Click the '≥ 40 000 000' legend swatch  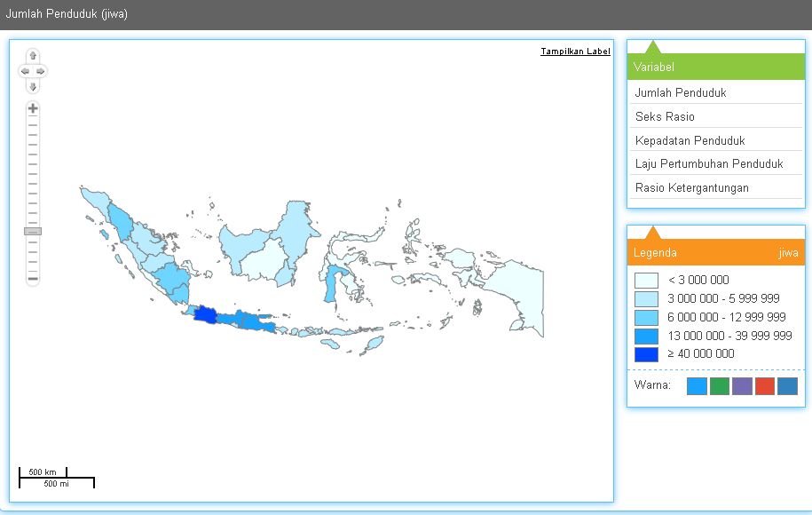coord(646,354)
